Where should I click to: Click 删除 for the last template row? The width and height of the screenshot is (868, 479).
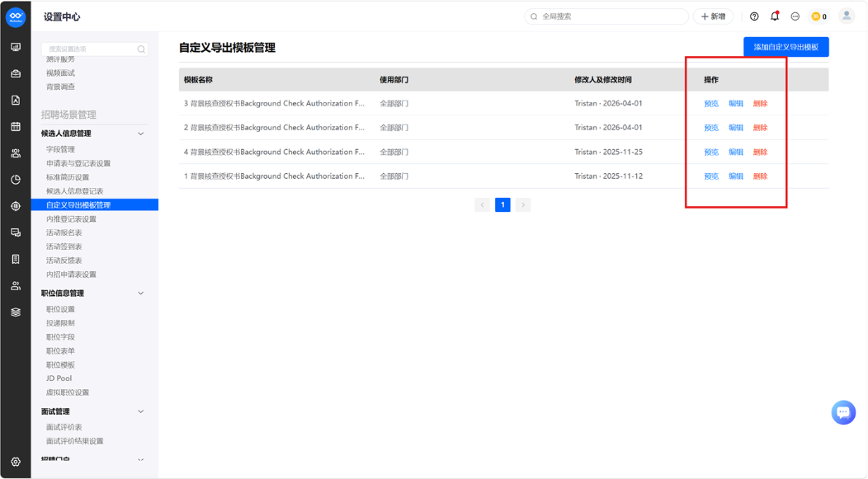pyautogui.click(x=760, y=176)
